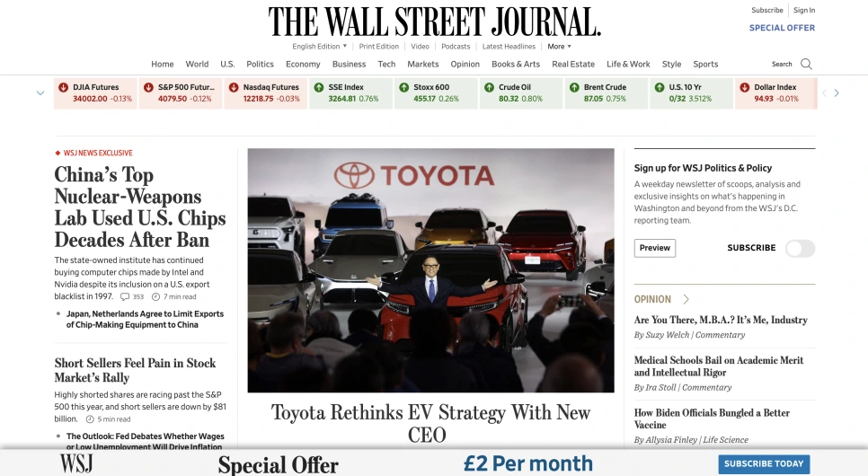Read China's Top Nuclear-Weapons Lab headline
The width and height of the screenshot is (868, 476).
[140, 207]
